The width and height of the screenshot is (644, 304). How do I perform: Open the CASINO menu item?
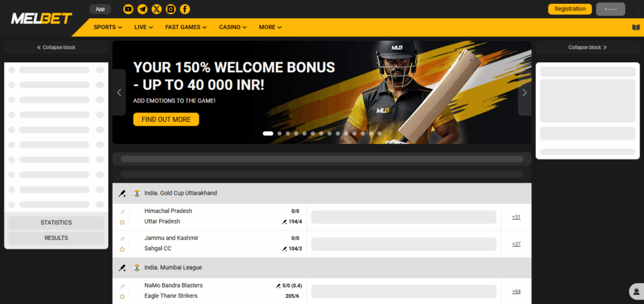coord(233,28)
